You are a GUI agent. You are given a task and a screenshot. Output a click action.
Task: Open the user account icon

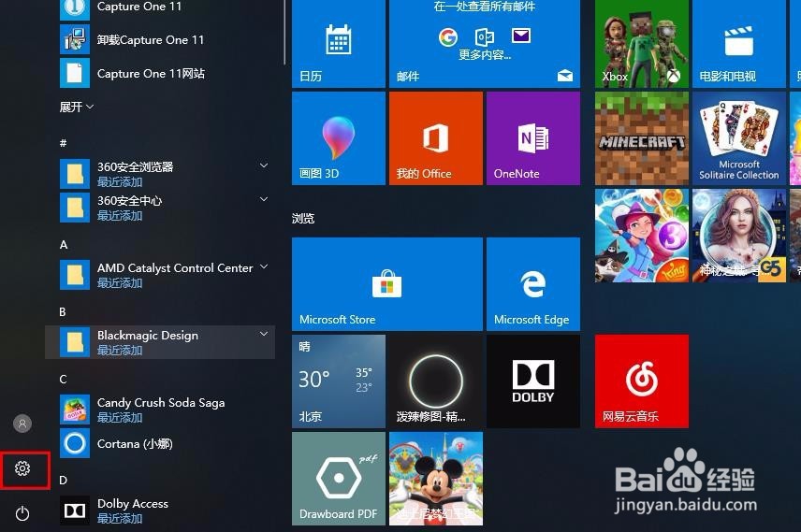[x=22, y=424]
